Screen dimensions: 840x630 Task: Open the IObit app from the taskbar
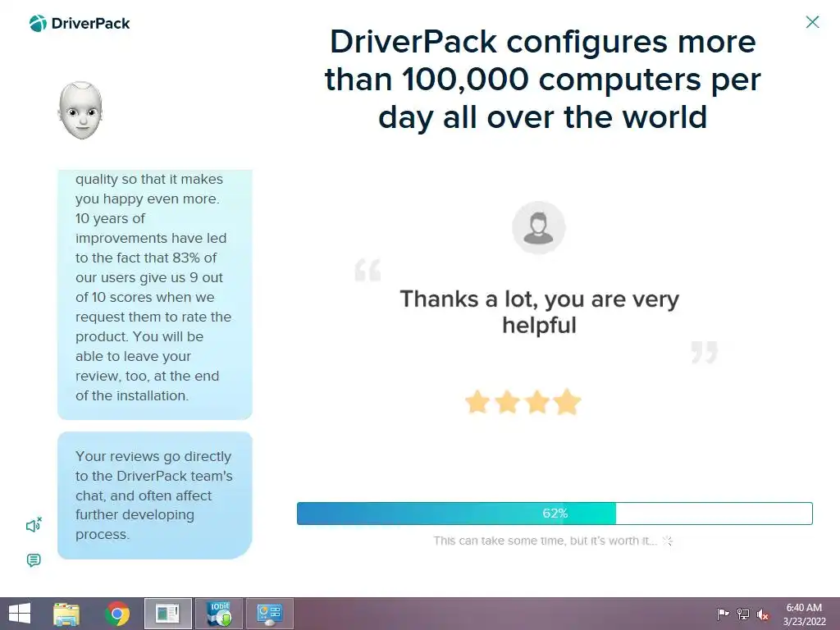[x=219, y=614]
